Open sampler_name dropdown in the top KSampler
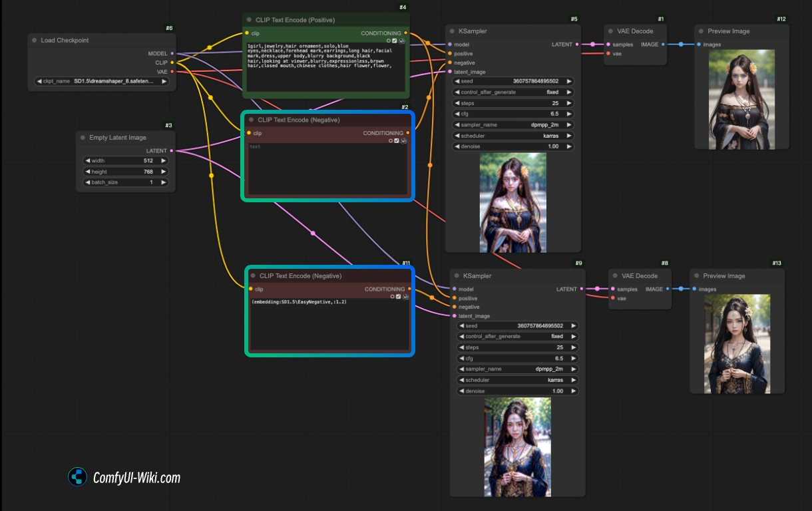 click(512, 125)
